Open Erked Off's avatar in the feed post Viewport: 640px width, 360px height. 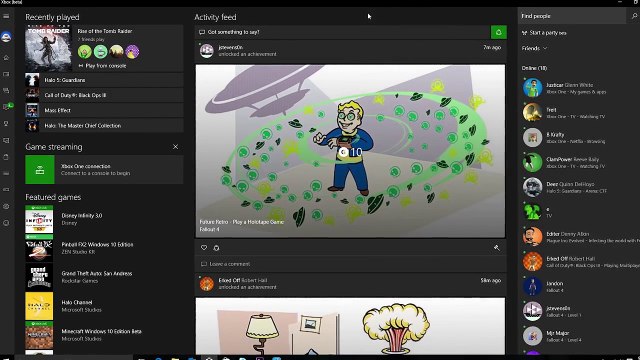(207, 284)
